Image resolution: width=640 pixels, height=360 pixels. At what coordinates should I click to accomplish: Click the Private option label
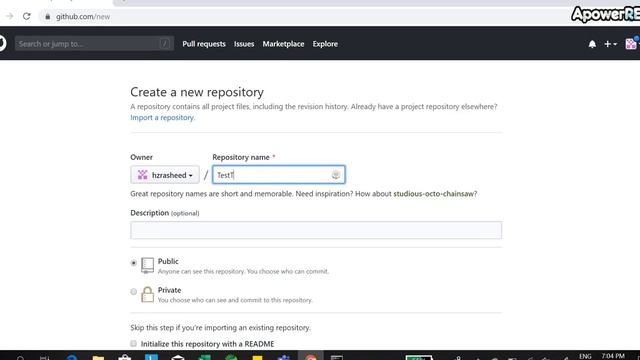click(x=169, y=290)
